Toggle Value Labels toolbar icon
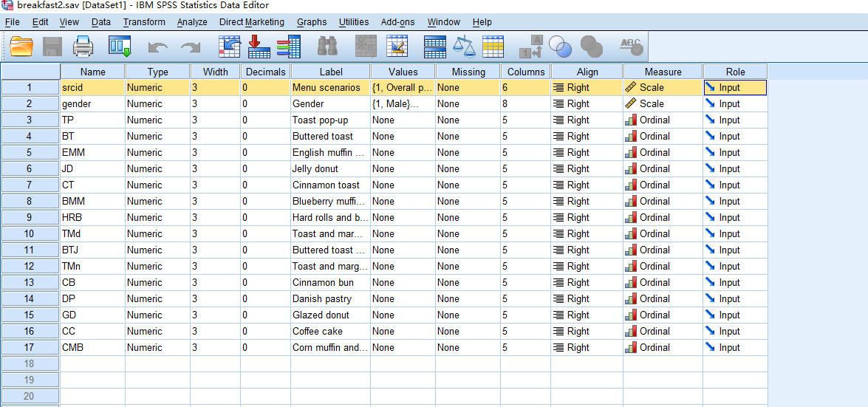The image size is (868, 407). 531,47
